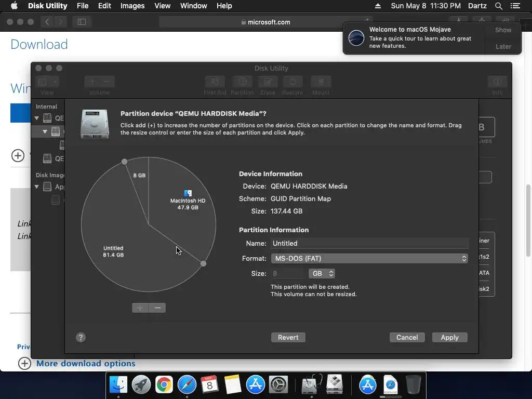Click the Dartz user name in menu bar
Viewport: 532px width, 399px height.
[x=477, y=6]
